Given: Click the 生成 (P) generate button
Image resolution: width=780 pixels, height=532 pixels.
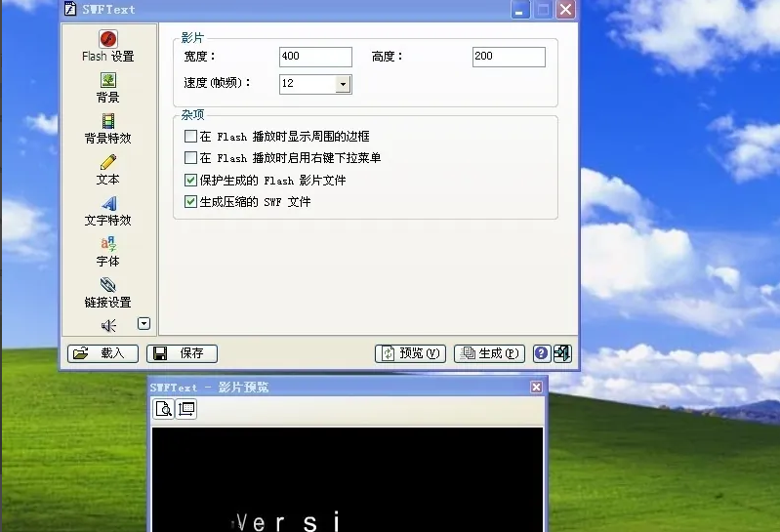Looking at the screenshot, I should coord(489,353).
